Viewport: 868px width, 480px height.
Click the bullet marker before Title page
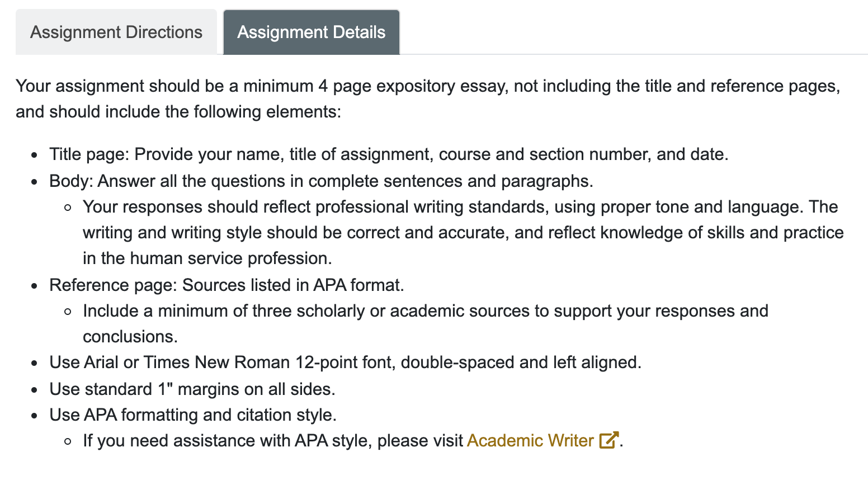point(35,155)
